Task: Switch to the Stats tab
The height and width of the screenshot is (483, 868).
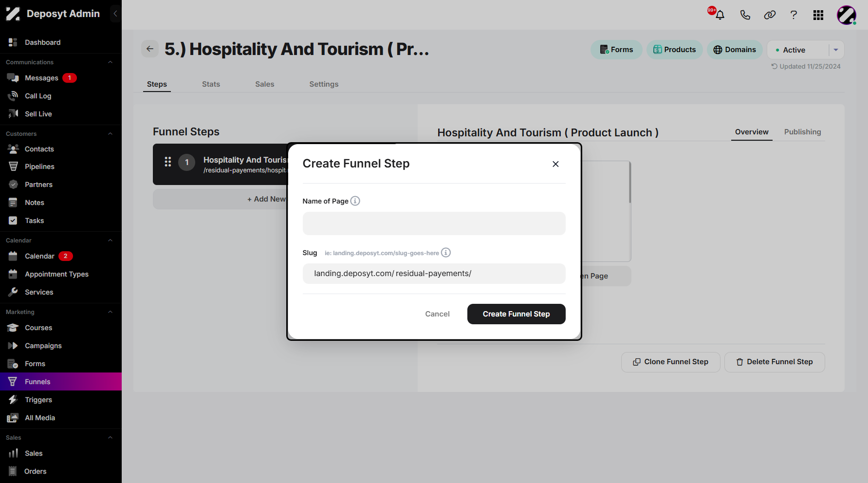Action: tap(211, 84)
